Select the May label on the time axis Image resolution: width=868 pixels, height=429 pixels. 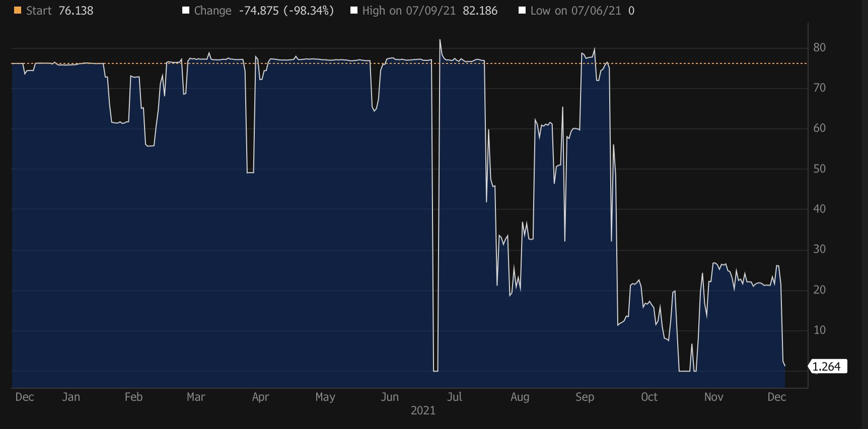tap(325, 397)
